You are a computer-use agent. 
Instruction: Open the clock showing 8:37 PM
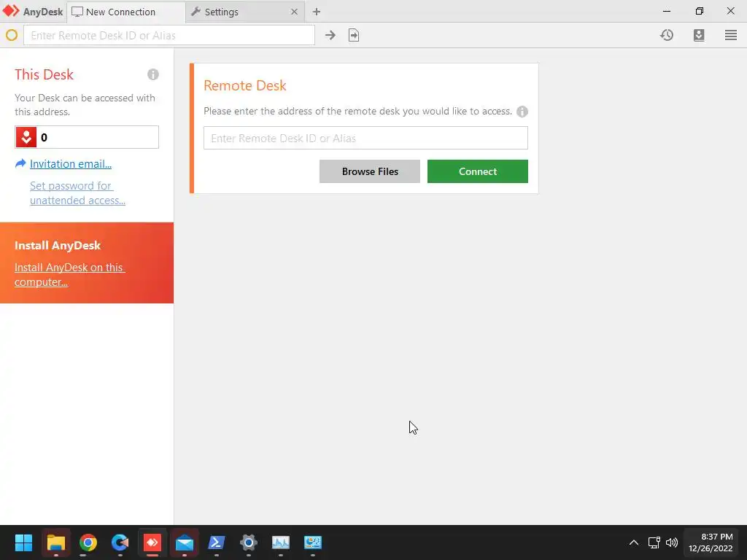point(711,542)
